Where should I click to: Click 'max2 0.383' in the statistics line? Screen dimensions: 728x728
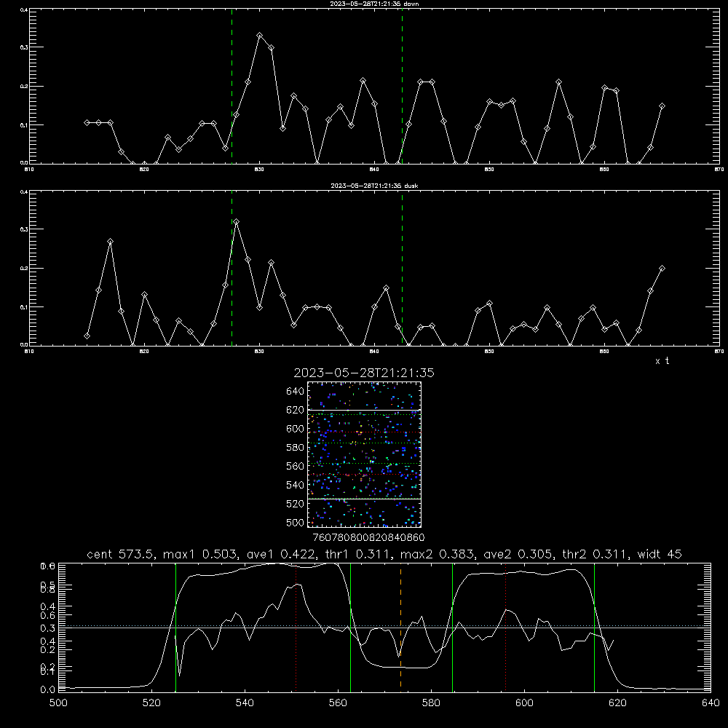pyautogui.click(x=438, y=554)
